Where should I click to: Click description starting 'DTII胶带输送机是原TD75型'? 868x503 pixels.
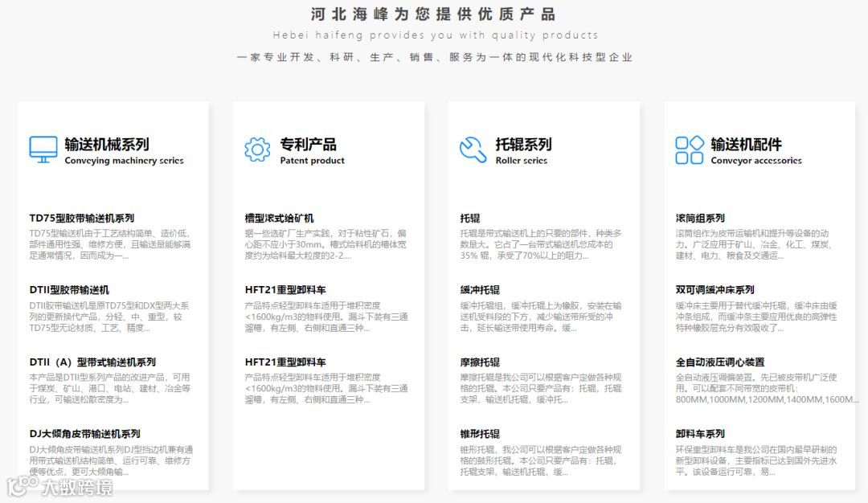(109, 317)
